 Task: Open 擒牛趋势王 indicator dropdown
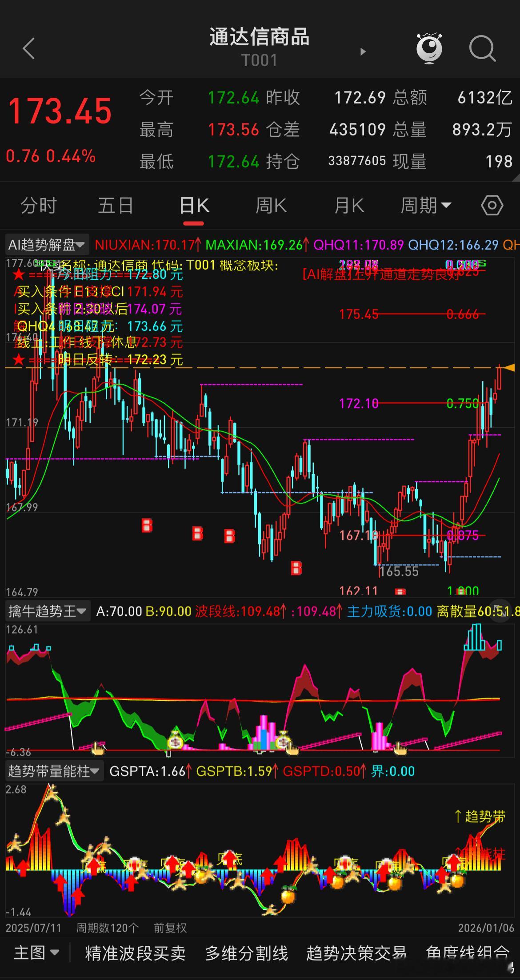pos(47,611)
